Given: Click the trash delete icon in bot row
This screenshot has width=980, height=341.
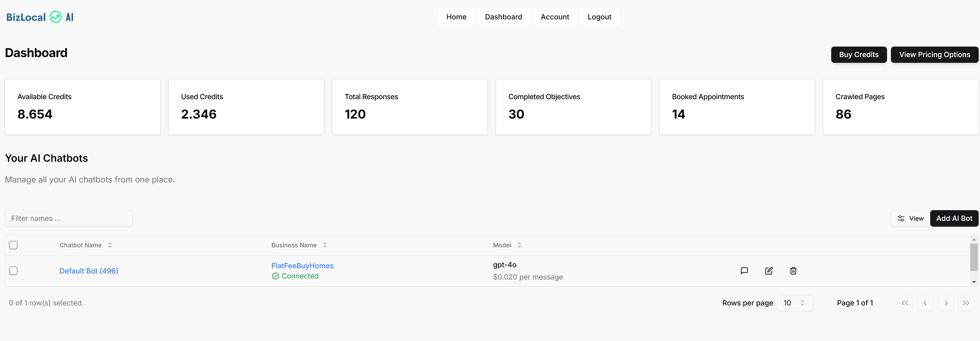Looking at the screenshot, I should (793, 271).
